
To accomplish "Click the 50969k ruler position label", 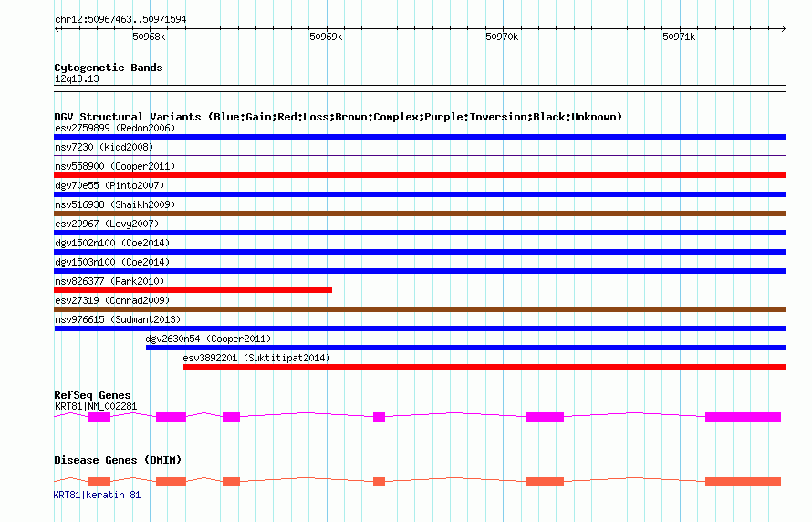I will click(326, 37).
